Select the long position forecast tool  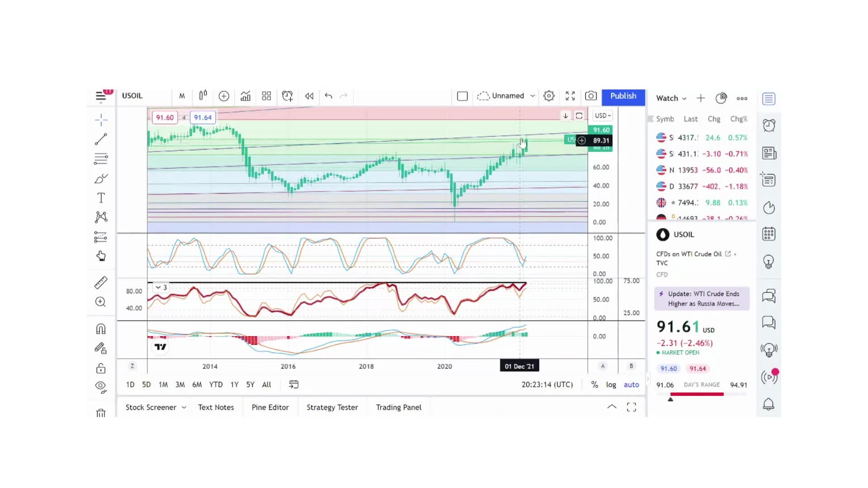[x=100, y=237]
